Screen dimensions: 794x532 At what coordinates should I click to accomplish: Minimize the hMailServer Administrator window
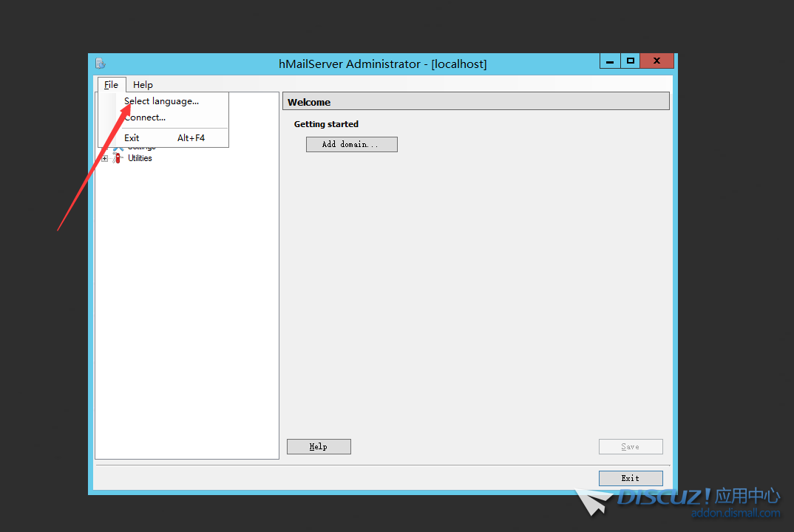(x=609, y=61)
